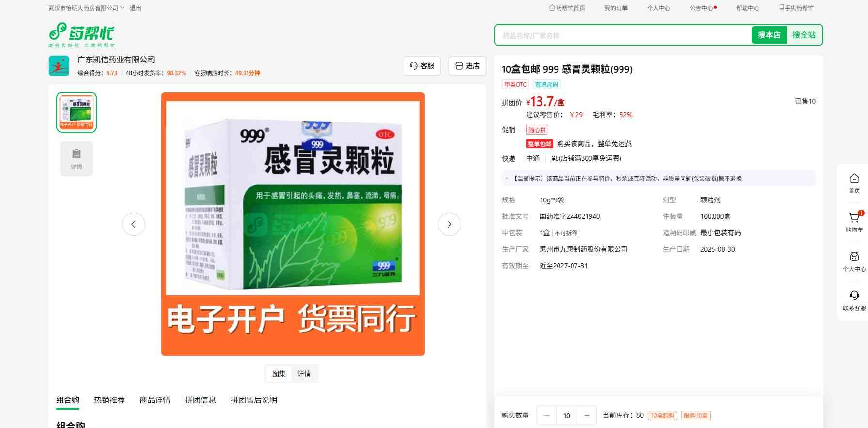The image size is (868, 428).
Task: Show next product image with right arrow
Action: 449,224
